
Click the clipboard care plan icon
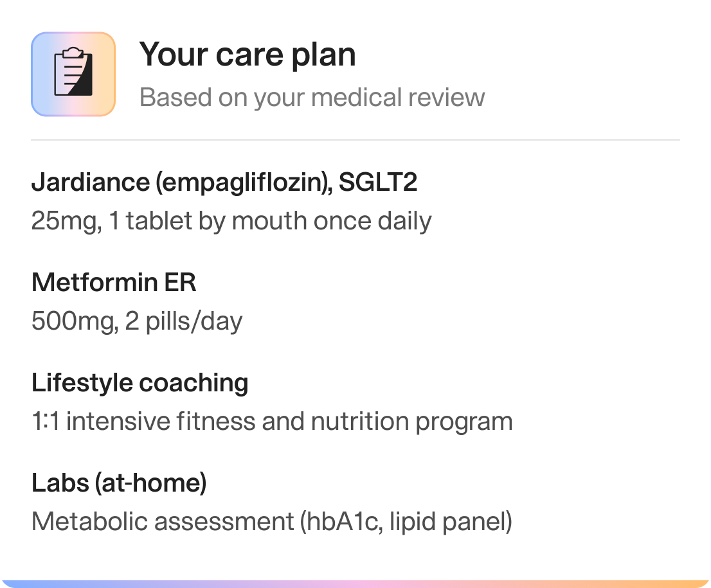coord(73,74)
